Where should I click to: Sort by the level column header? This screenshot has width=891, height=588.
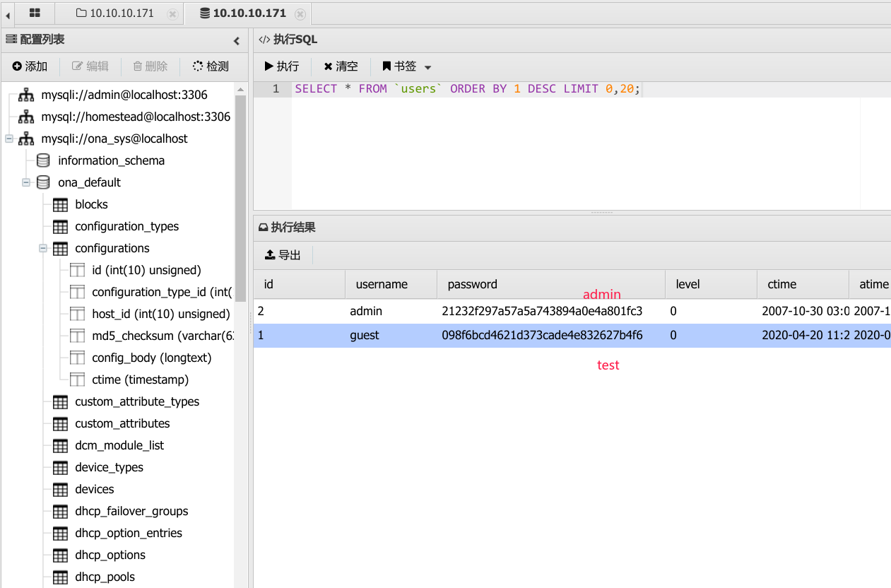pyautogui.click(x=711, y=284)
